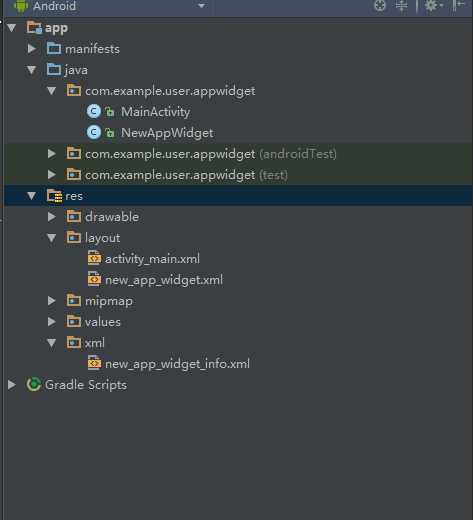This screenshot has height=520, width=473.
Task: Collapse the java folder arrow
Action: [32, 70]
